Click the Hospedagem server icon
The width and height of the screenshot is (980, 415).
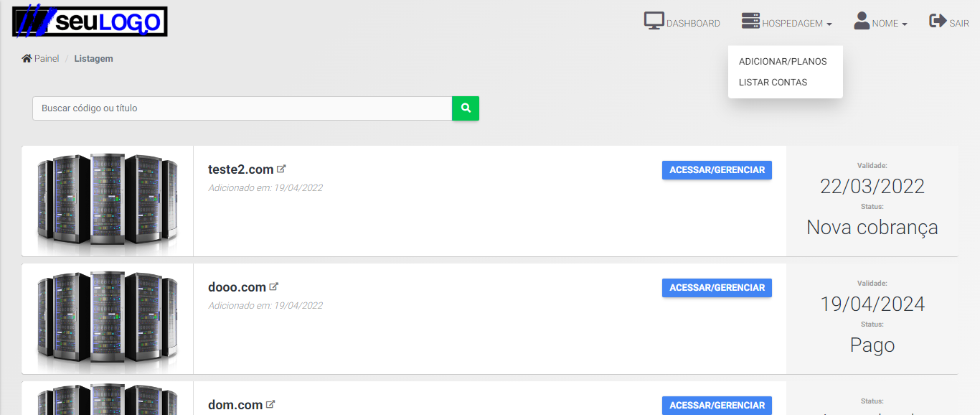750,22
